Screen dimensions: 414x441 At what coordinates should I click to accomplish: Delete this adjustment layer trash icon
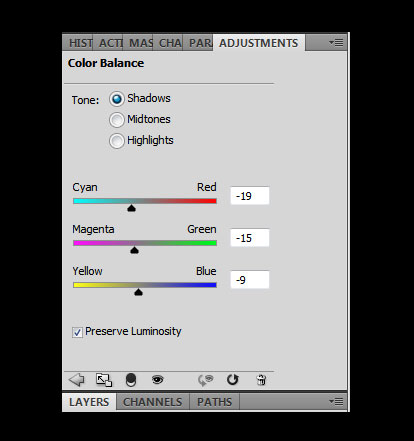click(x=261, y=380)
